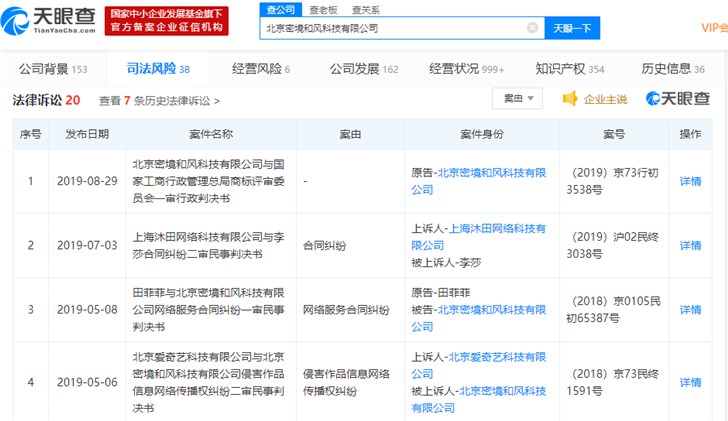
Task: View the 7 historical lawsuits link
Action: point(159,101)
